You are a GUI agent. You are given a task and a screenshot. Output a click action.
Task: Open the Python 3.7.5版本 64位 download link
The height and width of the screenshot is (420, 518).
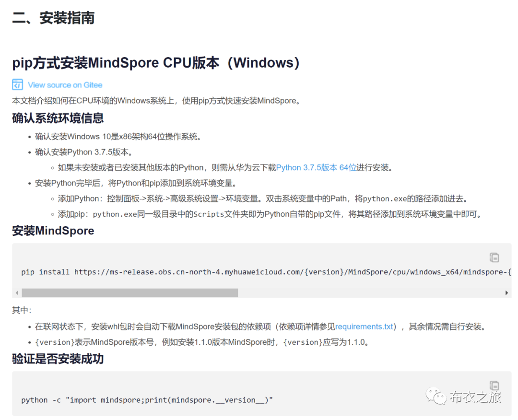click(x=316, y=167)
